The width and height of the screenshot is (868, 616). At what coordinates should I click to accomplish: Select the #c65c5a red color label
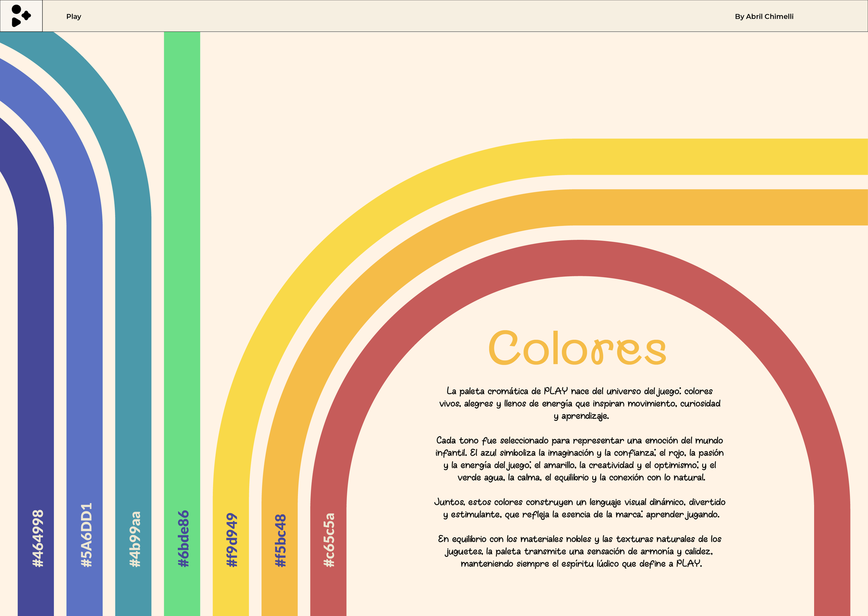tap(329, 540)
